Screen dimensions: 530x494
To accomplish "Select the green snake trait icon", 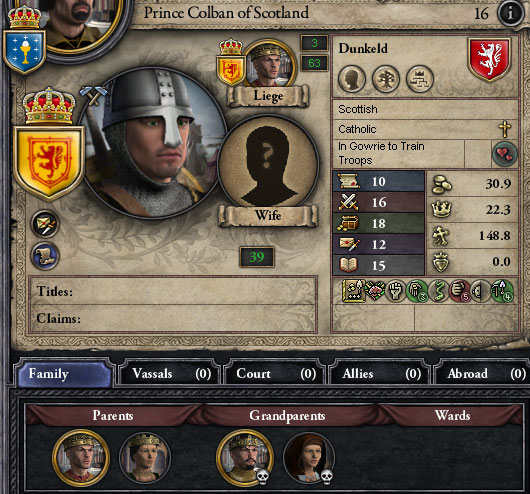I will click(438, 290).
